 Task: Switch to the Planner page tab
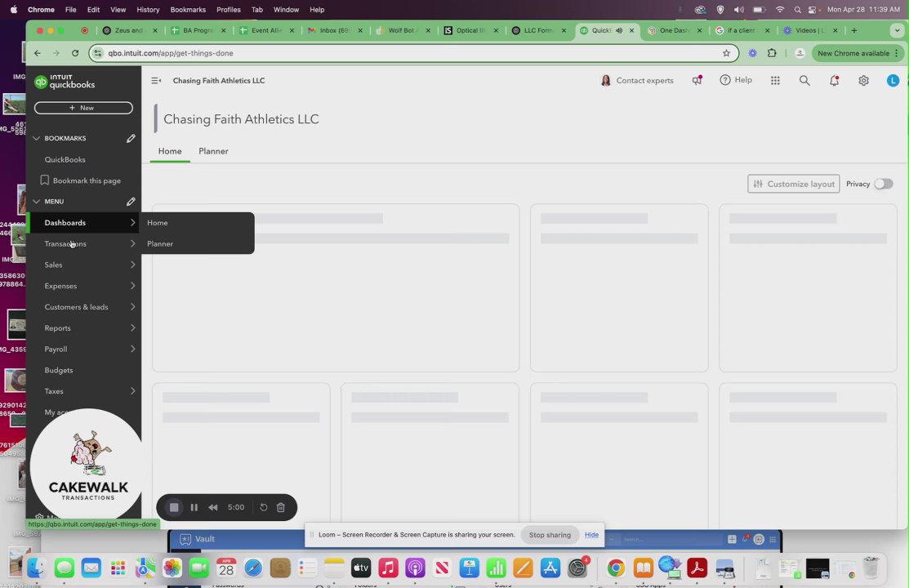213,151
